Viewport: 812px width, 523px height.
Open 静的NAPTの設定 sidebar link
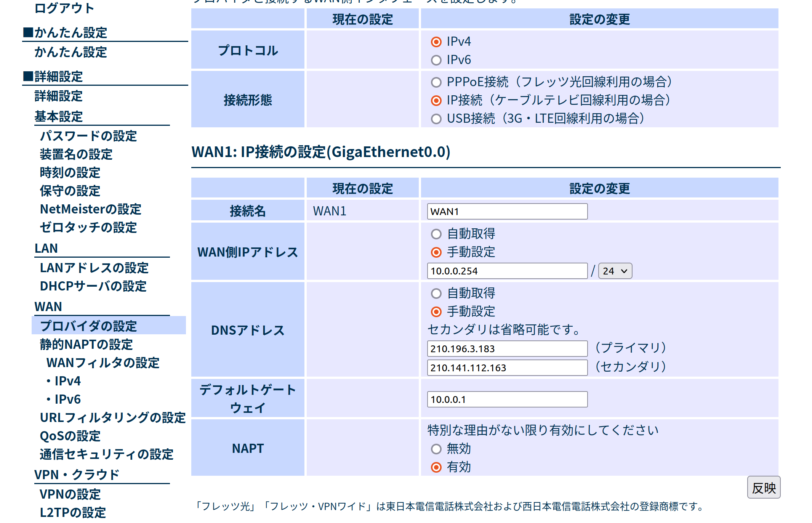coord(86,345)
